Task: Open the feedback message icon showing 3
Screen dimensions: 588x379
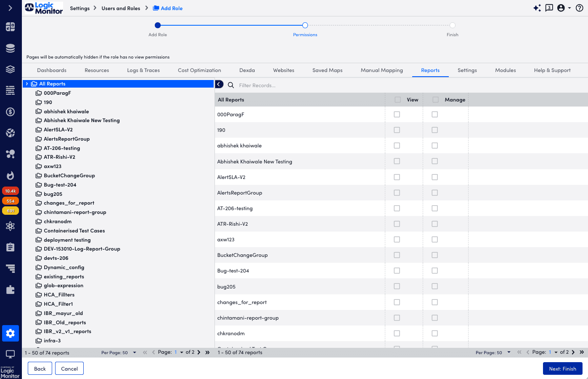Action: pos(549,8)
